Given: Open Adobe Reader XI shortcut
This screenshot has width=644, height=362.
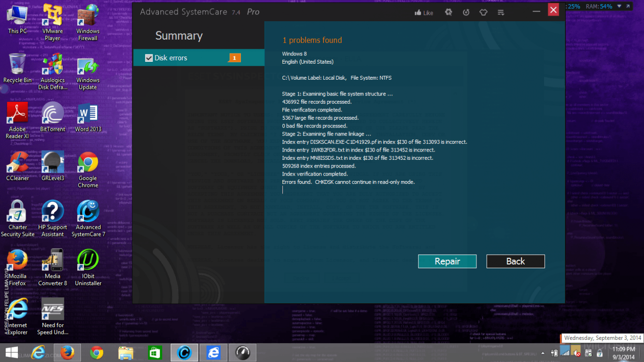Looking at the screenshot, I should click(x=17, y=121).
